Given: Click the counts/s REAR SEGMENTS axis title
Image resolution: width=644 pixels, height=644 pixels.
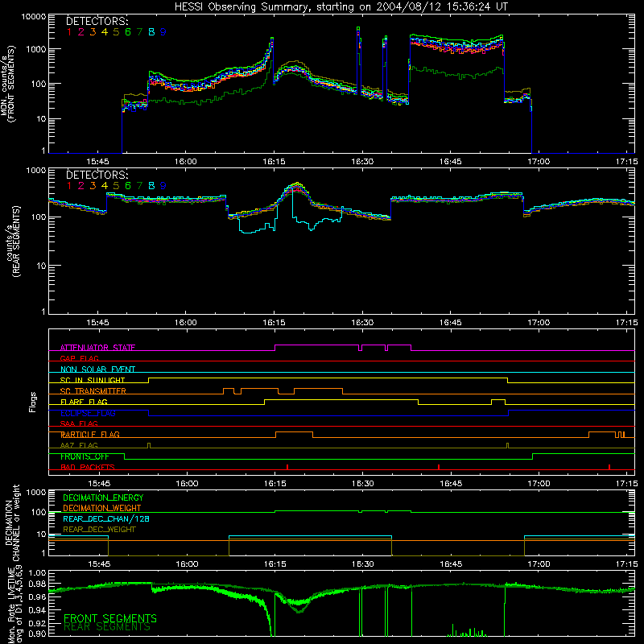Looking at the screenshot, I should pyautogui.click(x=13, y=242).
